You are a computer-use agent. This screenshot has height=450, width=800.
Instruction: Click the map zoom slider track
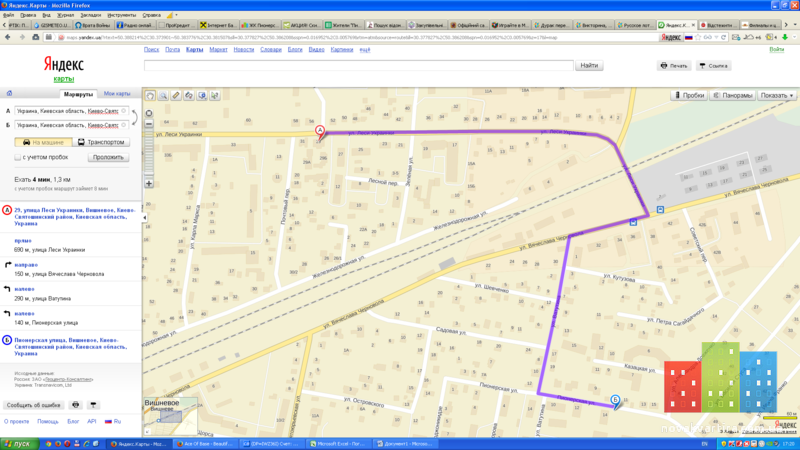pos(149,153)
